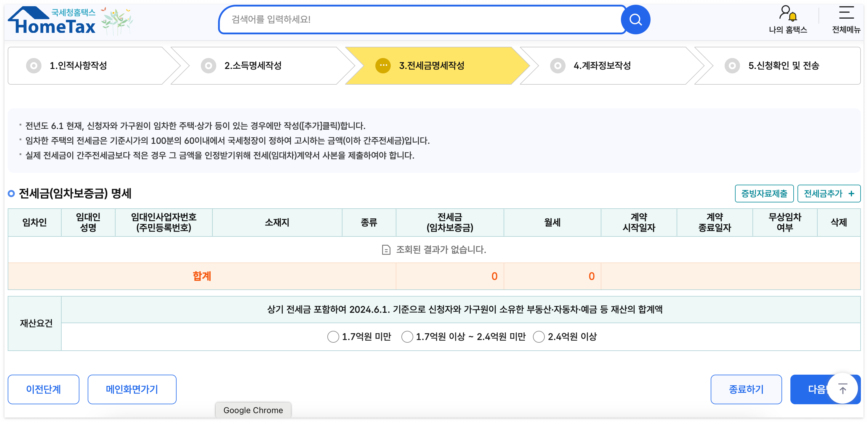868x422 pixels.
Task: Select 1.7억원 이상 ~ 2.4억원 미만 option
Action: point(407,337)
